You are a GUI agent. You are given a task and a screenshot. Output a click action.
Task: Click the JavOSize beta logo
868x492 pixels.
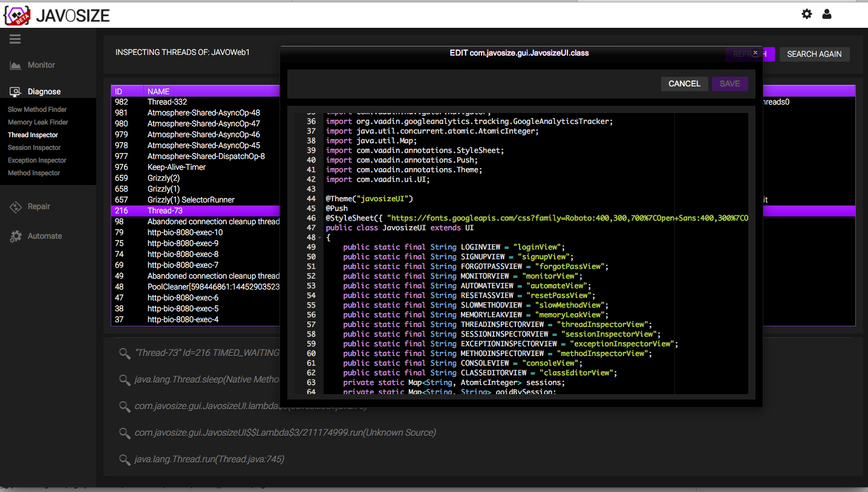coord(17,15)
